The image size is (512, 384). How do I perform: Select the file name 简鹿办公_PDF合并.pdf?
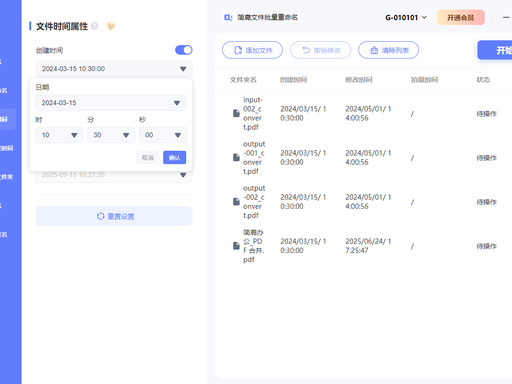click(253, 246)
